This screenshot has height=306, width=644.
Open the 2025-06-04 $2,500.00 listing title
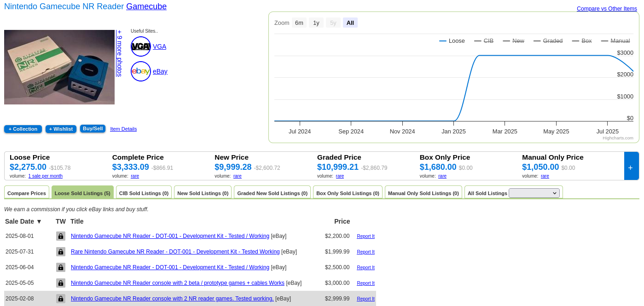170,267
